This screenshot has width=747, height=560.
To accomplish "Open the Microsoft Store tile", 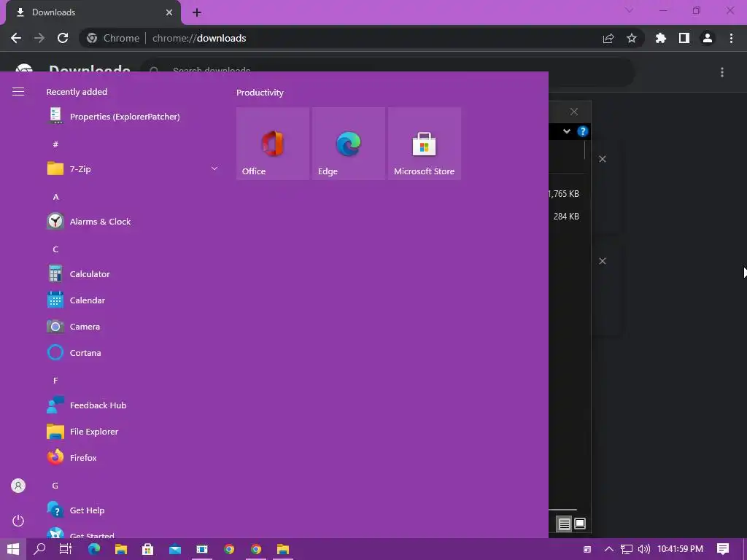I will click(425, 144).
